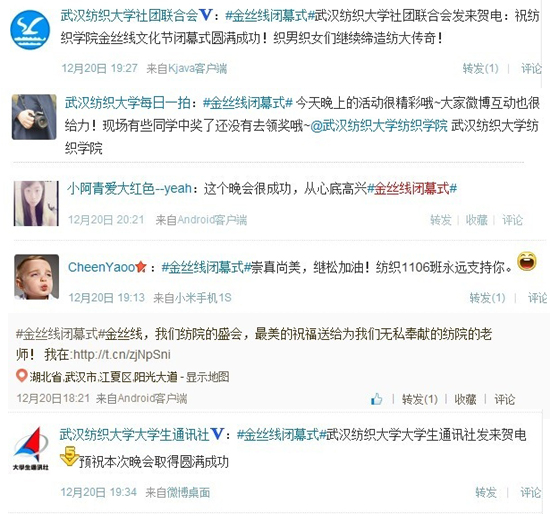Click the yellow arrow emoticon before 预祝
The image size is (550, 516).
pyautogui.click(x=69, y=456)
